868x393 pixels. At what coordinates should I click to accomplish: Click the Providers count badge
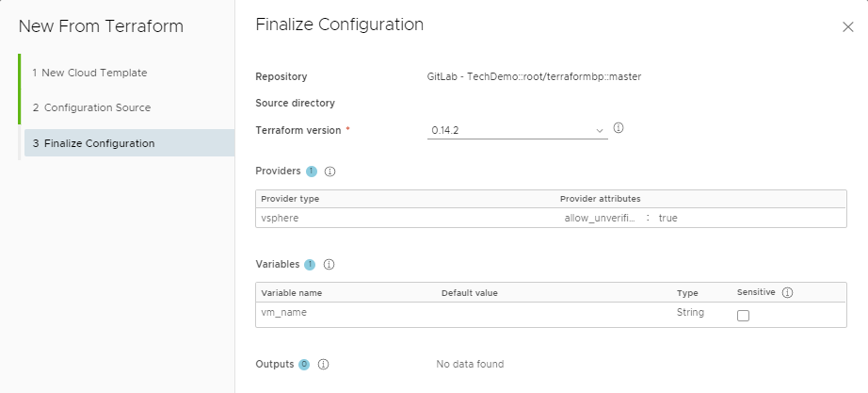312,172
